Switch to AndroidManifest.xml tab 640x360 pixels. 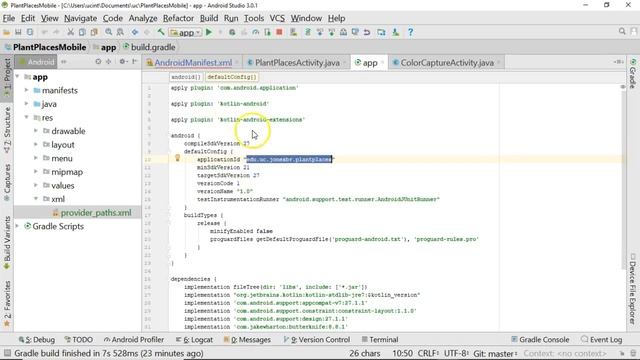tap(193, 63)
